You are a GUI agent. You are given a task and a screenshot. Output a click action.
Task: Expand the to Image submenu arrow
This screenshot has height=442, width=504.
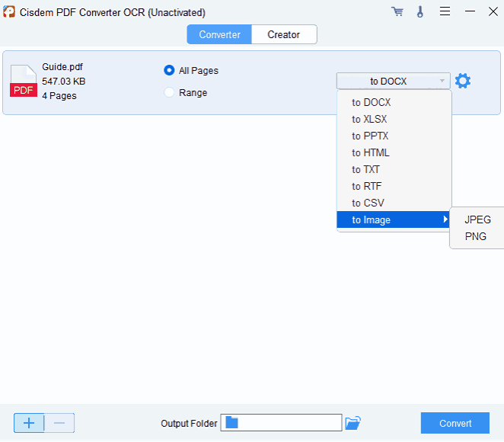coord(445,219)
